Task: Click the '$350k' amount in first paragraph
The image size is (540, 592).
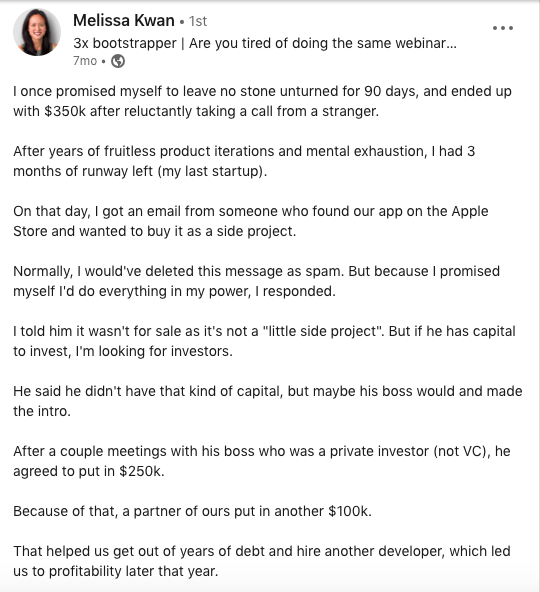Action: pos(65,111)
